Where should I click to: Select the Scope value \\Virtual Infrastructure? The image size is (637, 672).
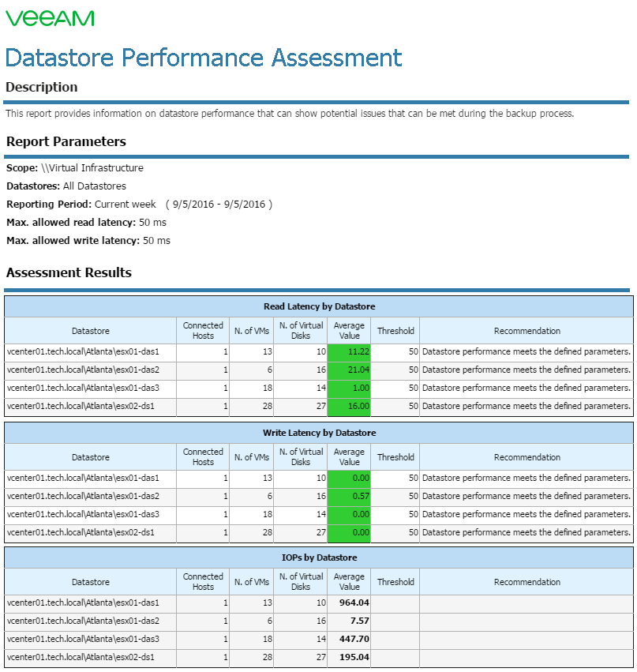[92, 168]
